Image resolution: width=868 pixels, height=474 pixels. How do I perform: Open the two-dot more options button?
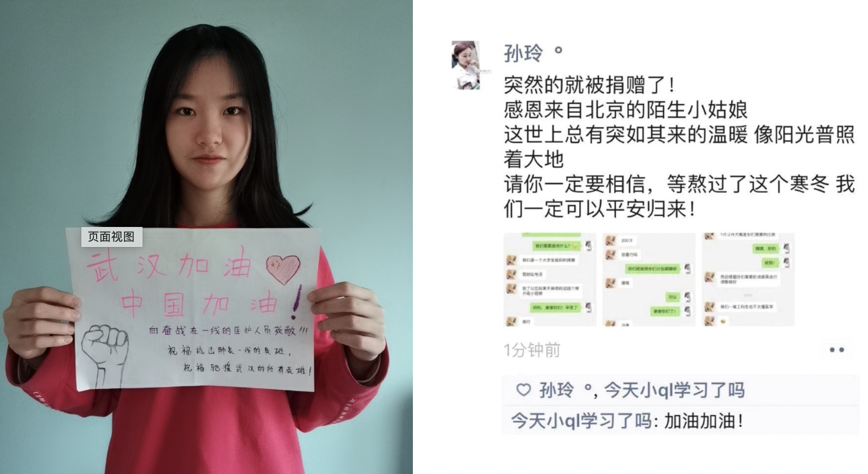coord(837,349)
